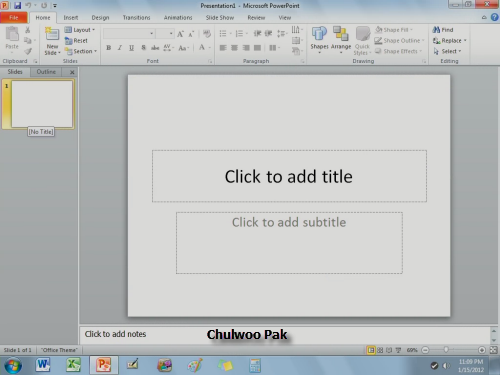Image resolution: width=500 pixels, height=375 pixels.
Task: Click the Align Text icon
Action: (x=297, y=40)
